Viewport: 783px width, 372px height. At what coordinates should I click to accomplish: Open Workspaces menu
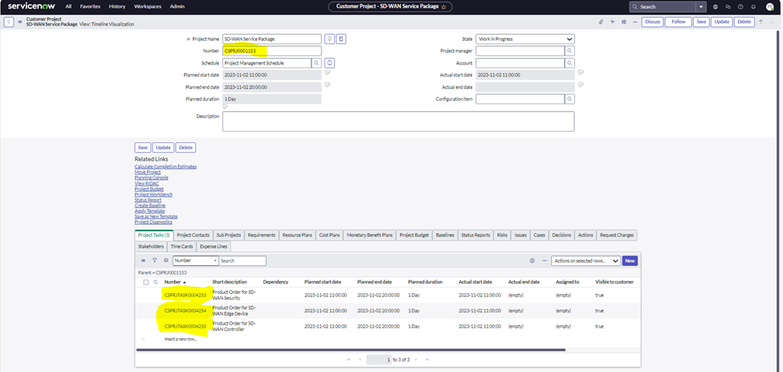pos(147,6)
